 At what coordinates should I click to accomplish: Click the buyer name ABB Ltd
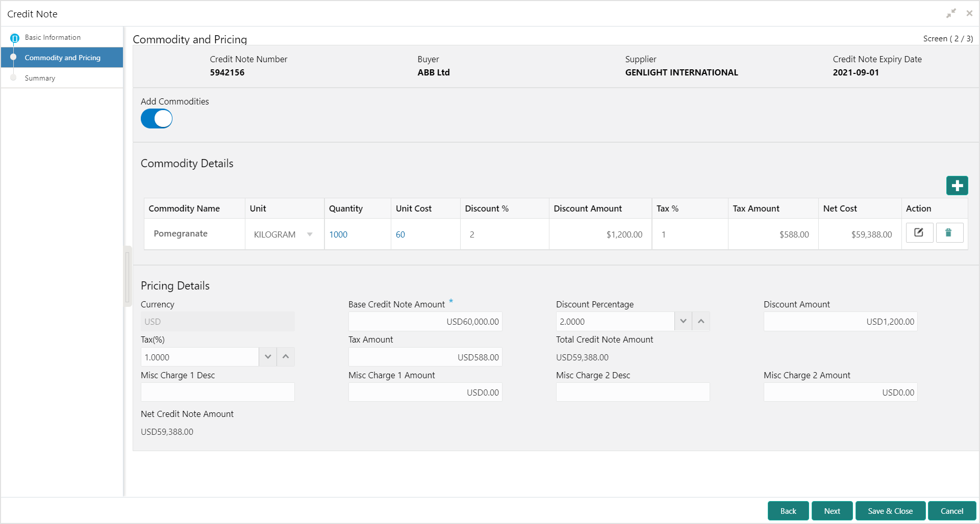click(x=434, y=72)
